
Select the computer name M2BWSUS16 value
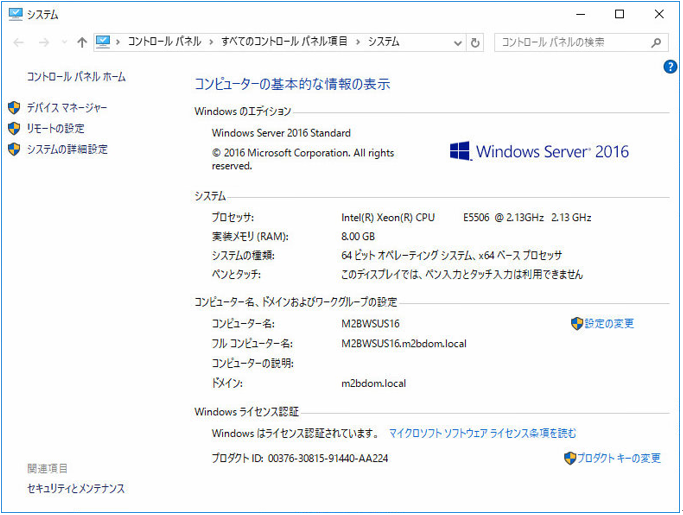pyautogui.click(x=370, y=324)
